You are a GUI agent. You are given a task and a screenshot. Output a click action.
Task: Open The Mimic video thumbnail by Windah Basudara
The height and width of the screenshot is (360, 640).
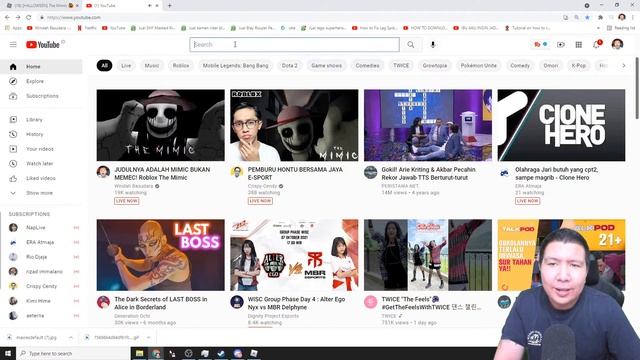[160, 125]
